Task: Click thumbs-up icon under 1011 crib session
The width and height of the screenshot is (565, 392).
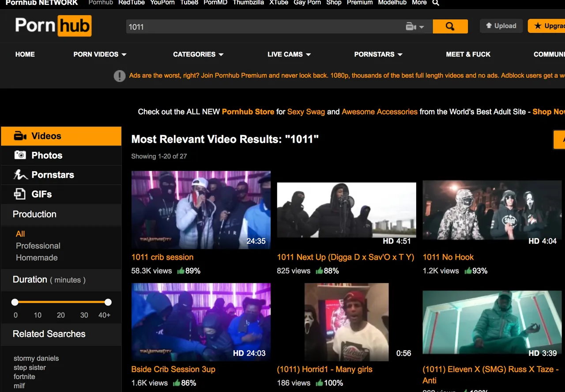Action: pos(181,271)
